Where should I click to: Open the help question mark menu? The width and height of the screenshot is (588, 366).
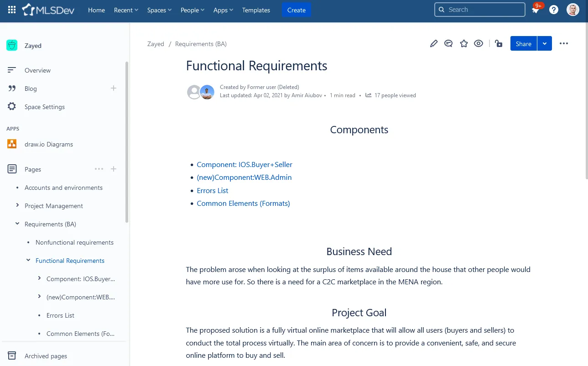coord(553,10)
